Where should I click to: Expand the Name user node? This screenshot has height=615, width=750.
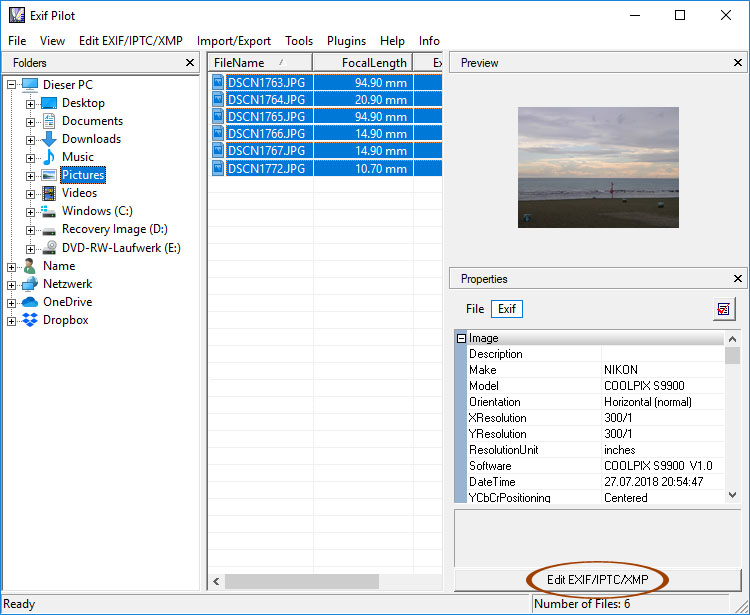tap(11, 267)
